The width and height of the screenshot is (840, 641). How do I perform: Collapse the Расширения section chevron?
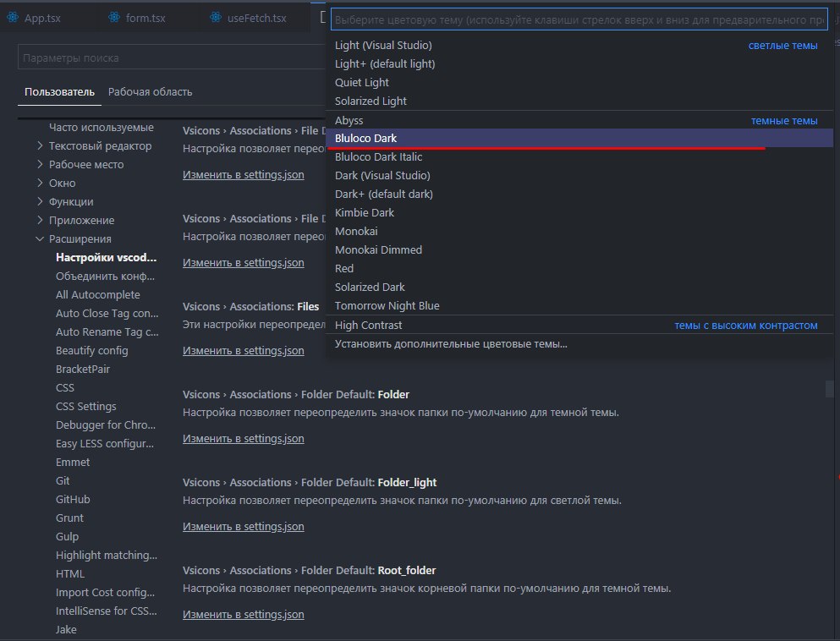[40, 238]
